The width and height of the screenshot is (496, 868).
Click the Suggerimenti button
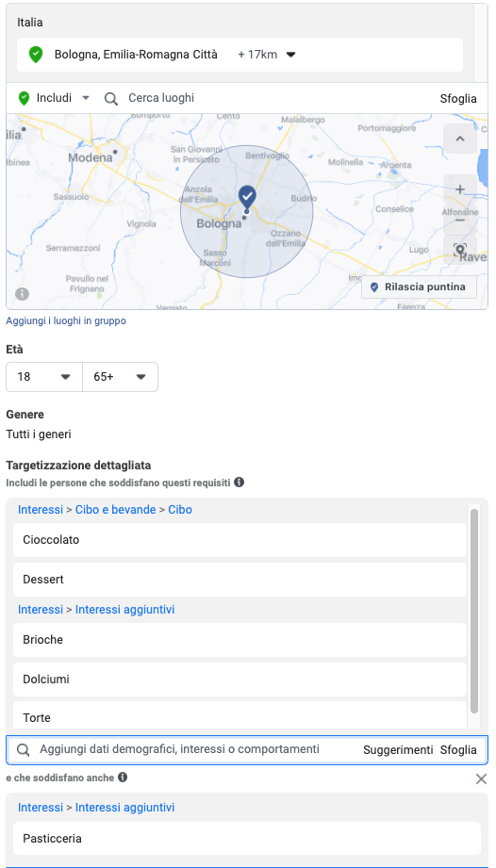(398, 750)
